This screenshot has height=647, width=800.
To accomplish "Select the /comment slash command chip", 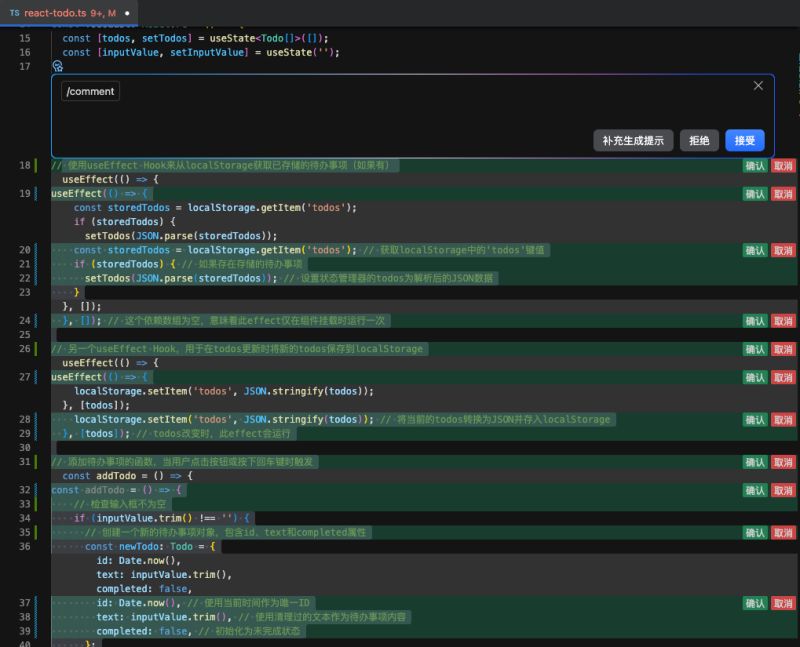I will 90,90.
